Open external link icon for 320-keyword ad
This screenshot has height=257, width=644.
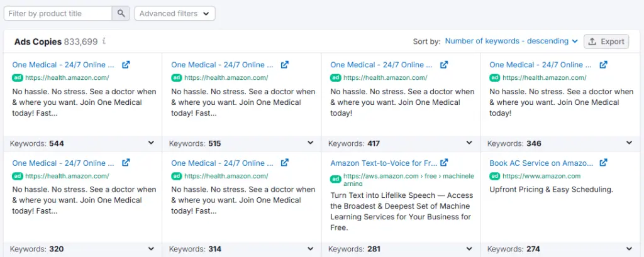[x=126, y=163]
